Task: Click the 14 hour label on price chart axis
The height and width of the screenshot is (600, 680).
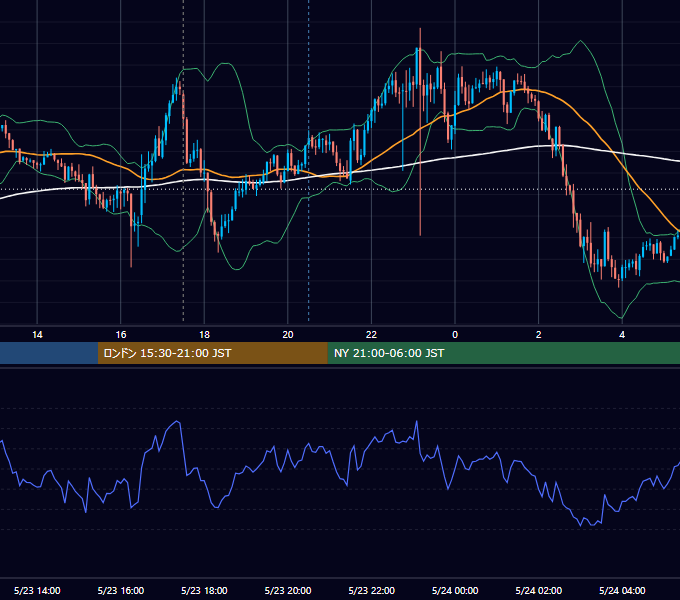Action: 37,335
